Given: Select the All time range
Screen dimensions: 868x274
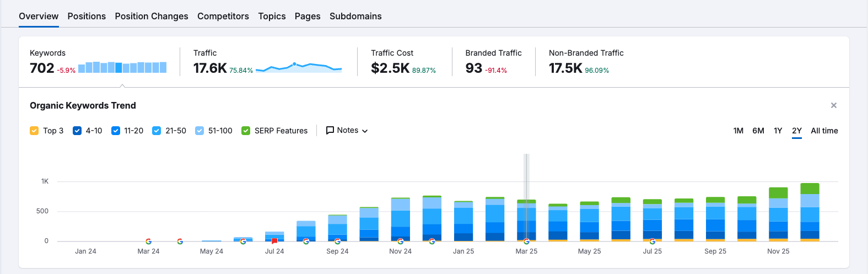Looking at the screenshot, I should click(x=824, y=131).
